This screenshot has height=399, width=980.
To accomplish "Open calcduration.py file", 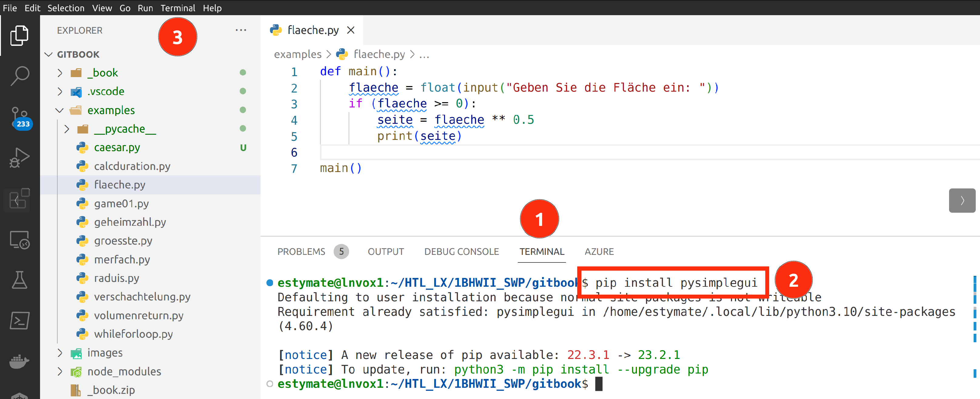I will pos(150,166).
